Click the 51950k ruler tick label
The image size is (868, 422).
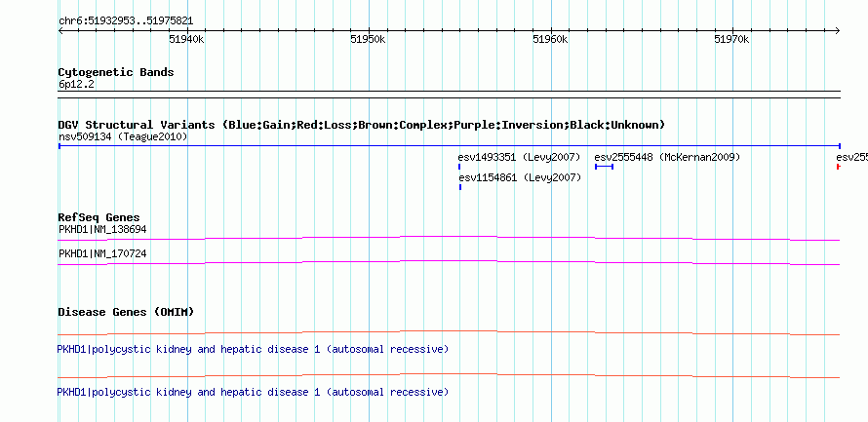tap(368, 39)
